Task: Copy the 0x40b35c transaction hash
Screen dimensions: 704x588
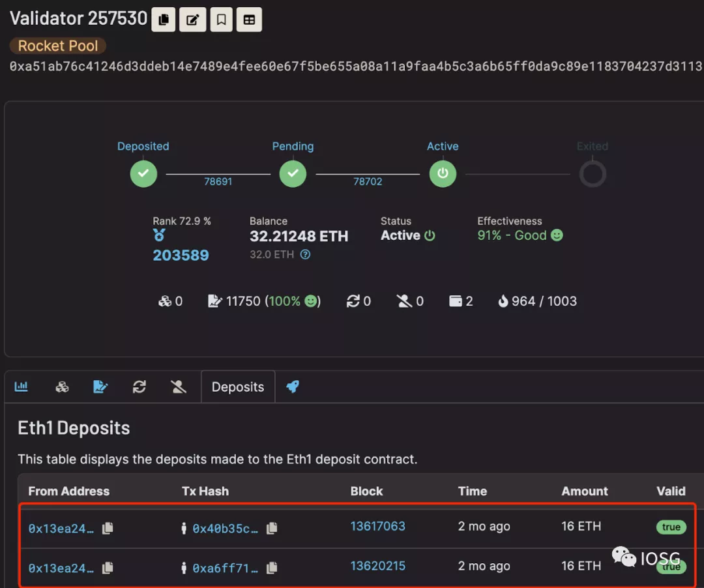Action: pyautogui.click(x=272, y=528)
